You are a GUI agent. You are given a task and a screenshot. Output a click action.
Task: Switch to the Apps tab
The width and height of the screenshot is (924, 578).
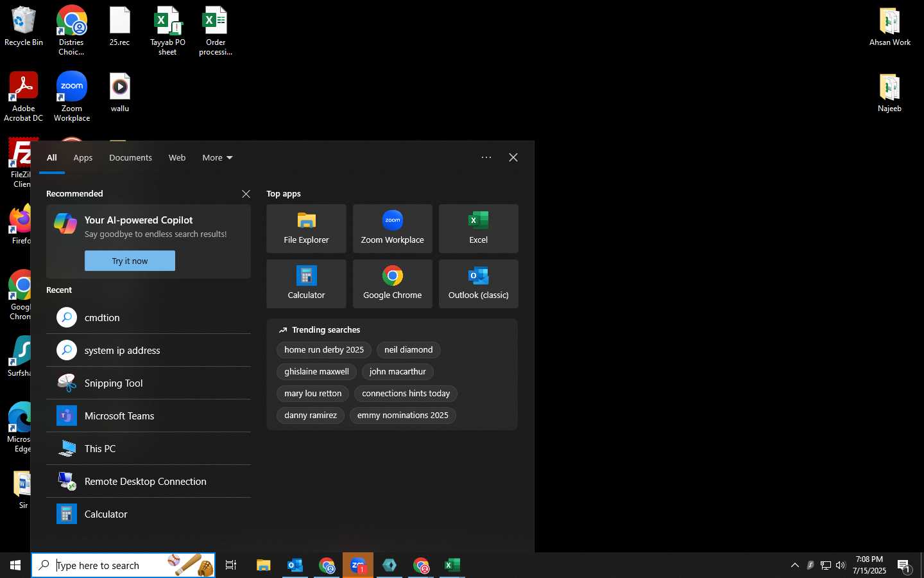point(83,158)
